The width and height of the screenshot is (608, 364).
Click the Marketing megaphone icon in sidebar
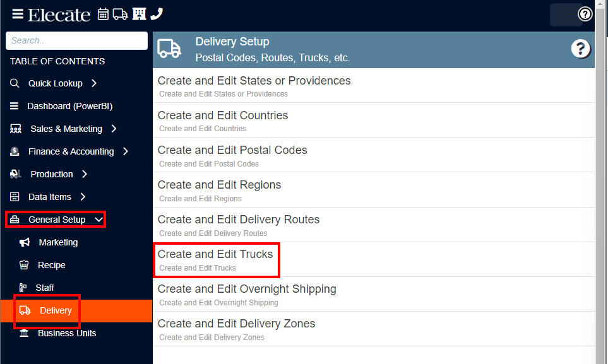coord(25,242)
